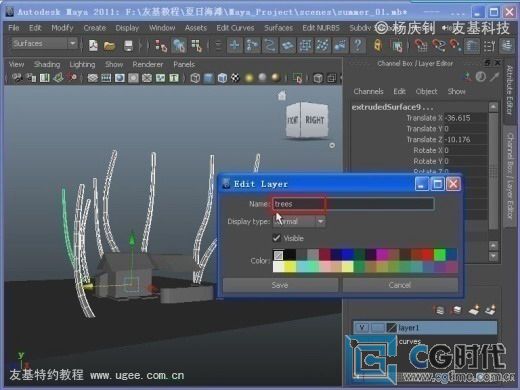Image resolution: width=520 pixels, height=390 pixels.
Task: Toggle layer1 visibility V box
Action: point(362,328)
